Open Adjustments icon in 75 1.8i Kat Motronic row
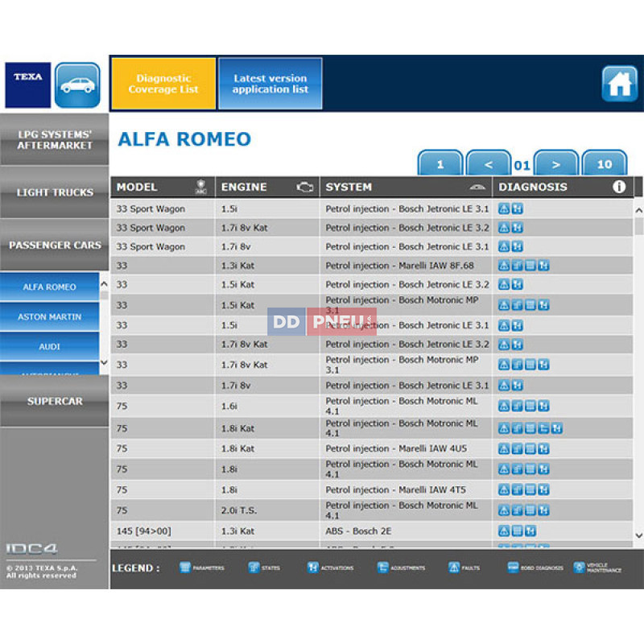This screenshot has width=644, height=644. [x=543, y=428]
